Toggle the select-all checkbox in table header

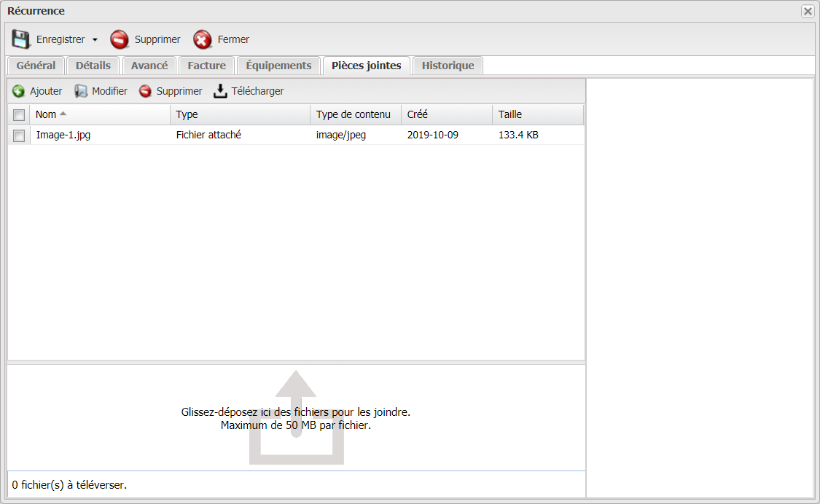(19, 115)
